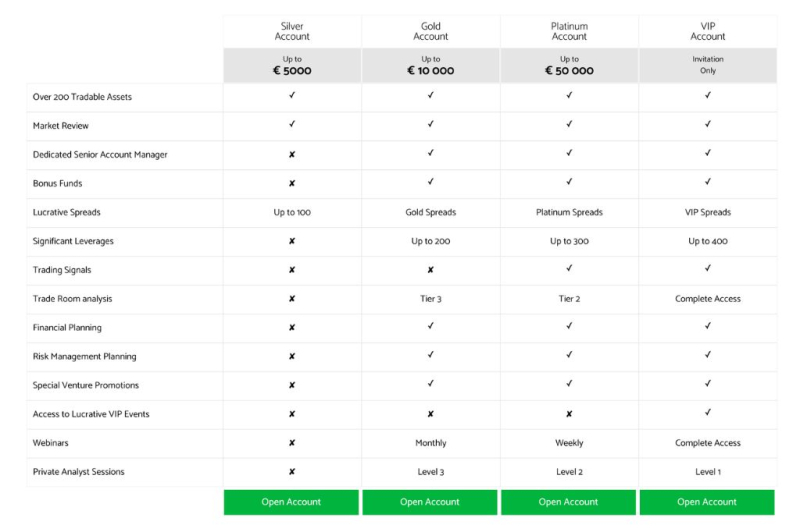Screen dimensions: 800x532
Task: Click the Private Analyst Sessions row label
Action: tap(79, 472)
